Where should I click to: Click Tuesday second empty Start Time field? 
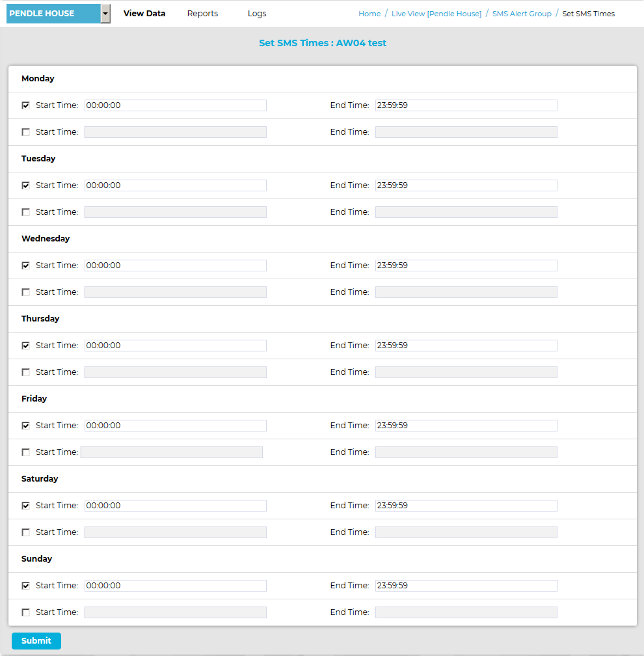pos(176,212)
